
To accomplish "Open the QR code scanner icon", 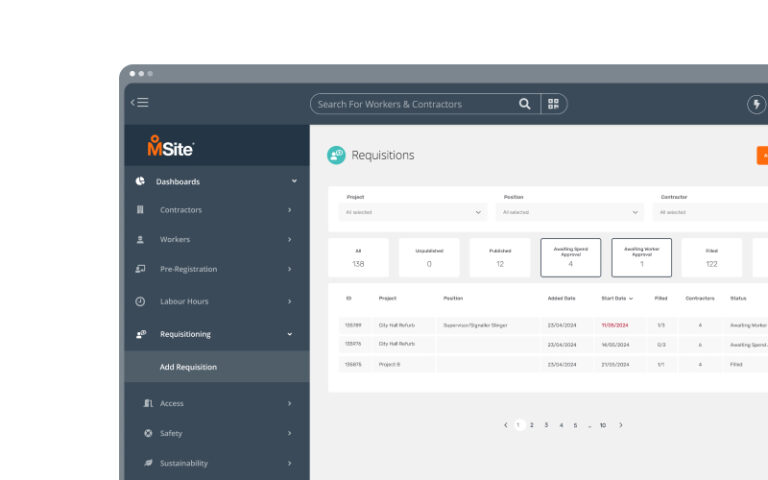I will point(554,104).
